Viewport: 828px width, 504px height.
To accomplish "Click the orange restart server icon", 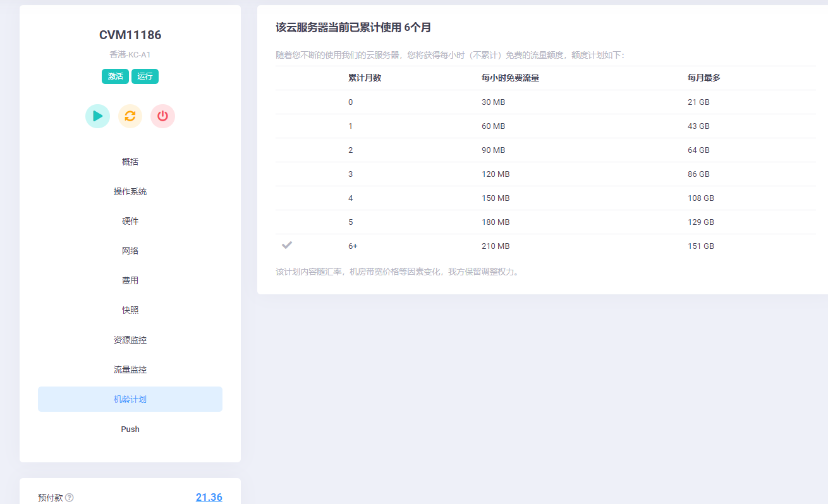I will pos(130,116).
